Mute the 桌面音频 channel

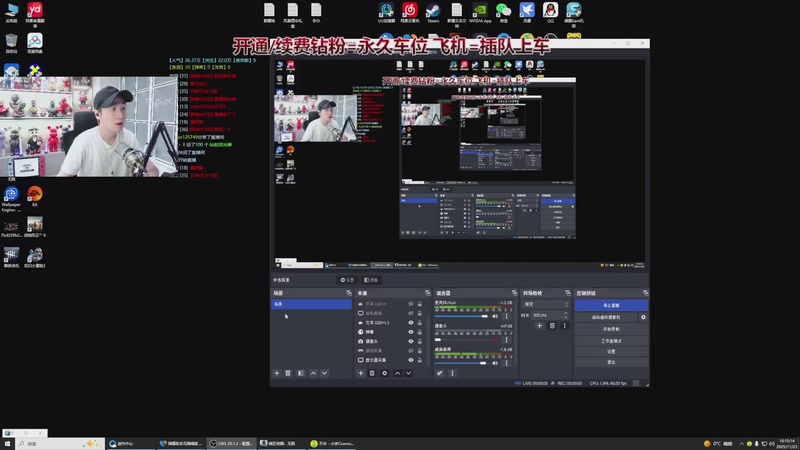(x=495, y=363)
